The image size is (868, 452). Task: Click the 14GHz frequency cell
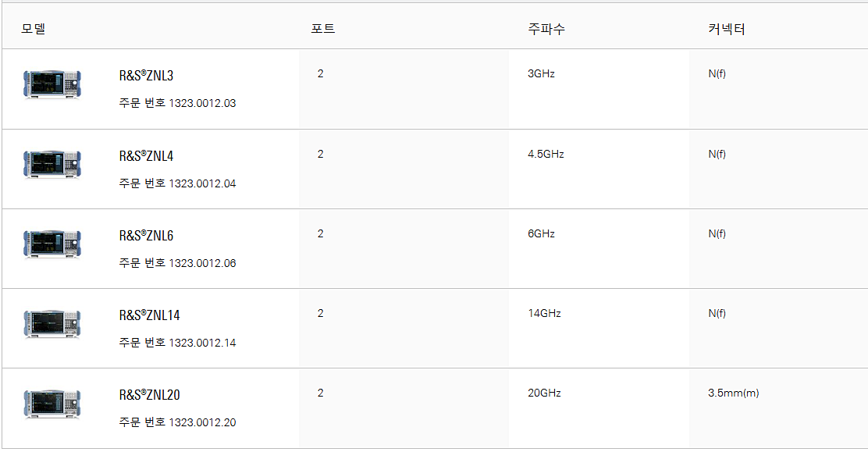544,314
